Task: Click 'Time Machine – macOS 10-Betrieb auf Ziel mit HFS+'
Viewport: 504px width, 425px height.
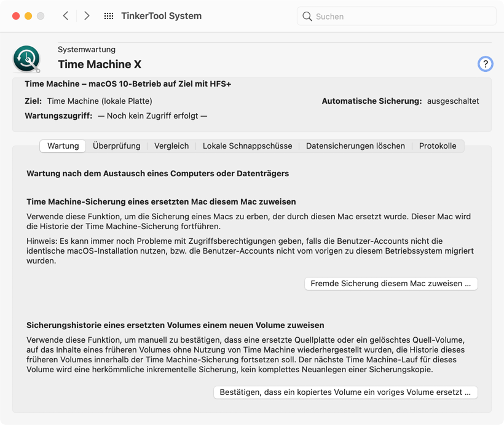Action: coord(128,84)
